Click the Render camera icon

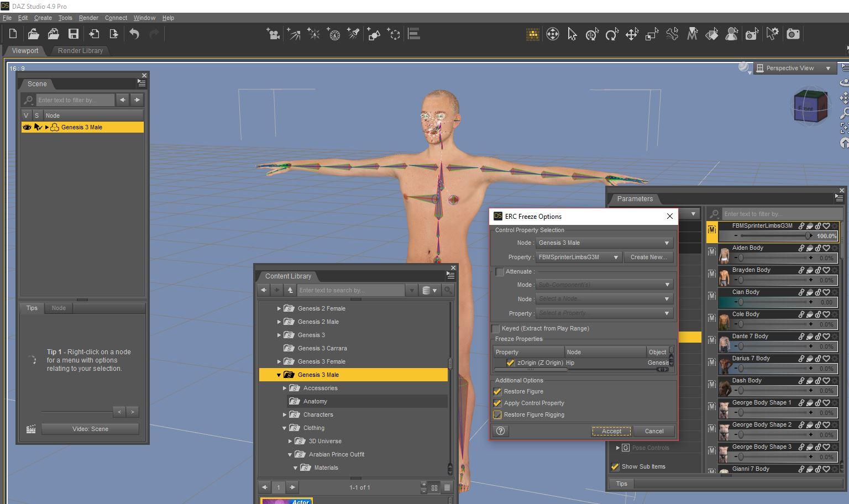pyautogui.click(x=793, y=34)
